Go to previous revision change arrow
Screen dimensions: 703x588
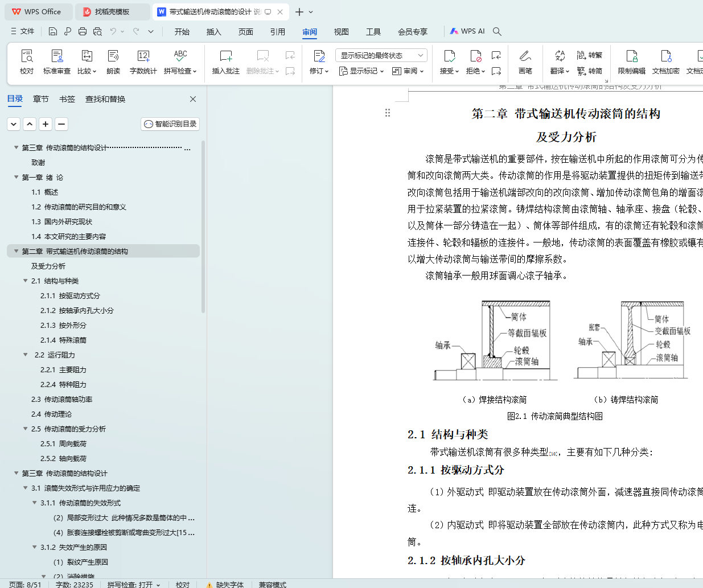(496, 55)
